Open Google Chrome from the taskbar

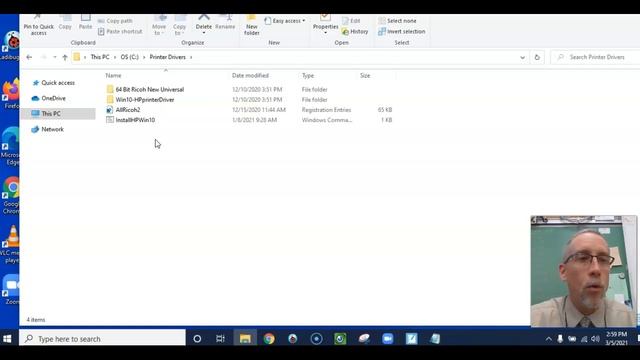pos(269,339)
